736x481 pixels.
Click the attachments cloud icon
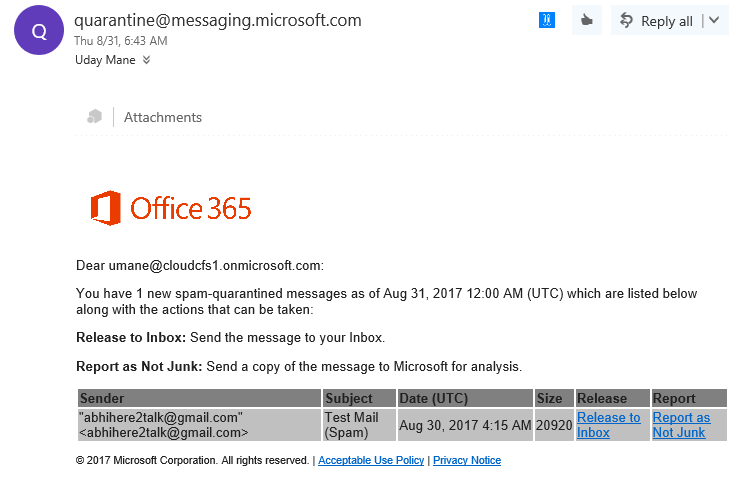pyautogui.click(x=94, y=116)
